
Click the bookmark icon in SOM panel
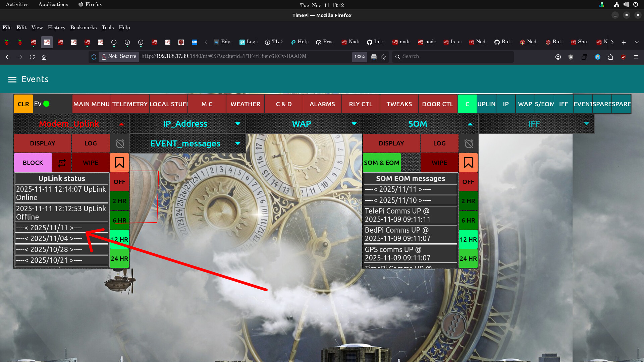468,163
